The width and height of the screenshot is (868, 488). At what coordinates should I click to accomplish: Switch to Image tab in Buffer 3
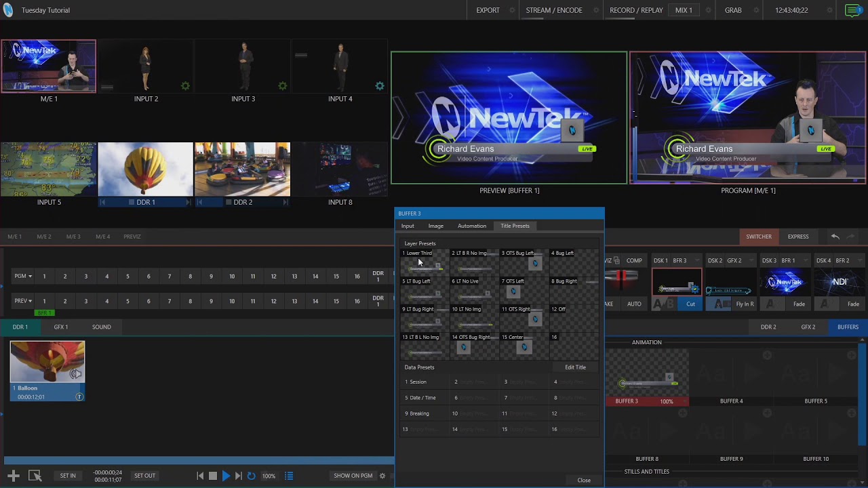click(436, 226)
